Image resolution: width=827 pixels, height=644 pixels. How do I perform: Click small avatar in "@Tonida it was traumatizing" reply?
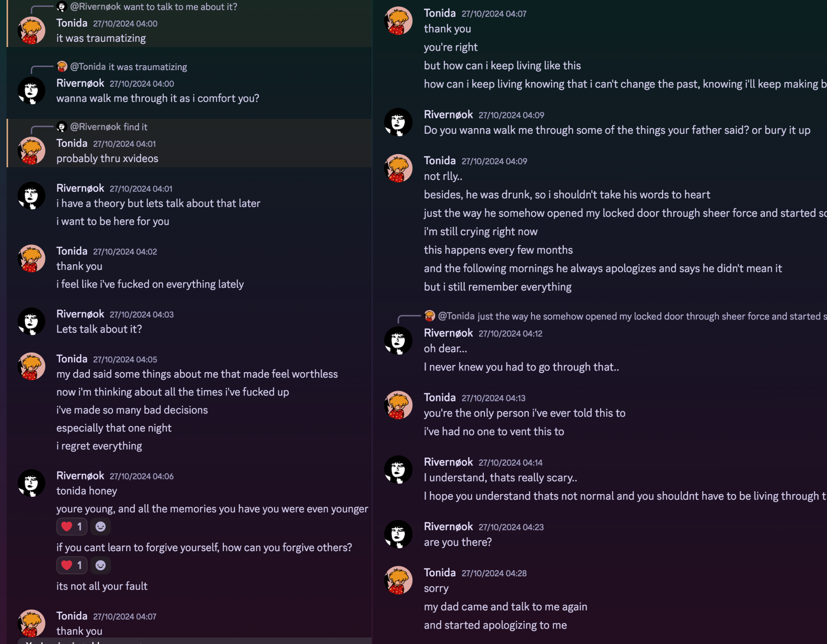coord(62,66)
